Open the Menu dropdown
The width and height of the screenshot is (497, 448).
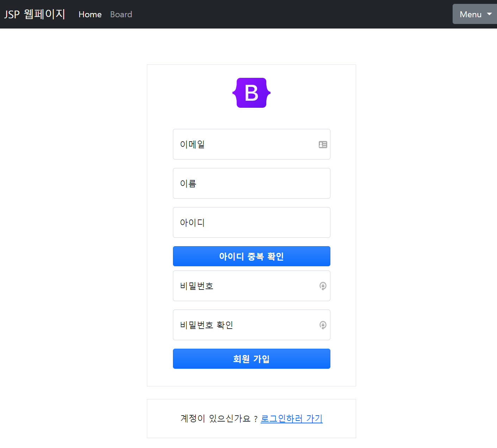point(475,14)
